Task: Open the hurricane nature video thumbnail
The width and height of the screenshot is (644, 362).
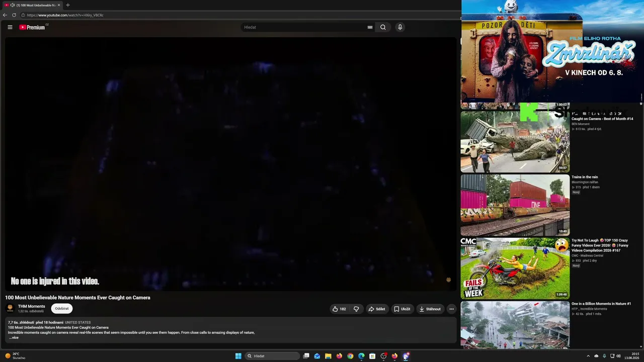Action: [x=515, y=325]
